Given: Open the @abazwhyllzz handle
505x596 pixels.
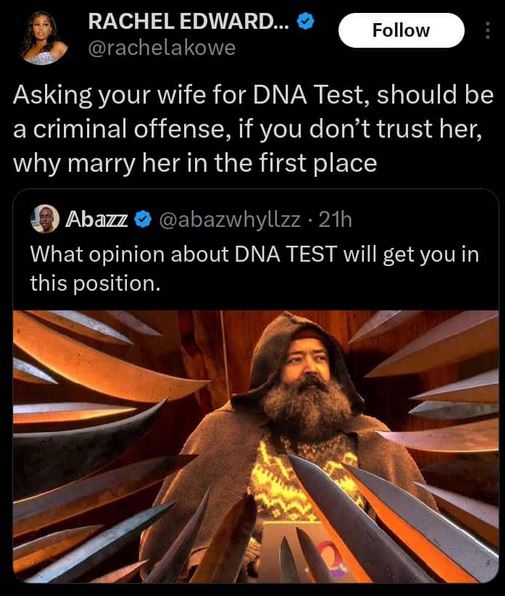Looking at the screenshot, I should click(x=231, y=220).
